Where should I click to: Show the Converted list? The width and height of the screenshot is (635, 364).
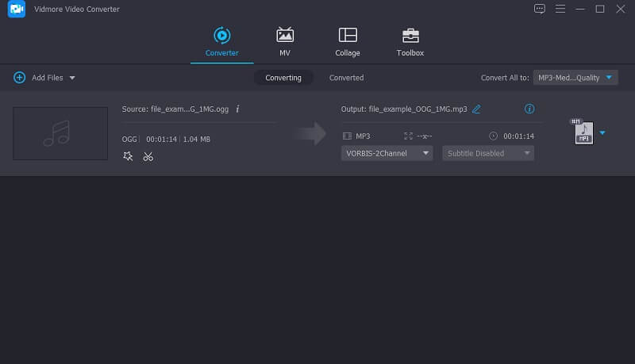coord(346,78)
